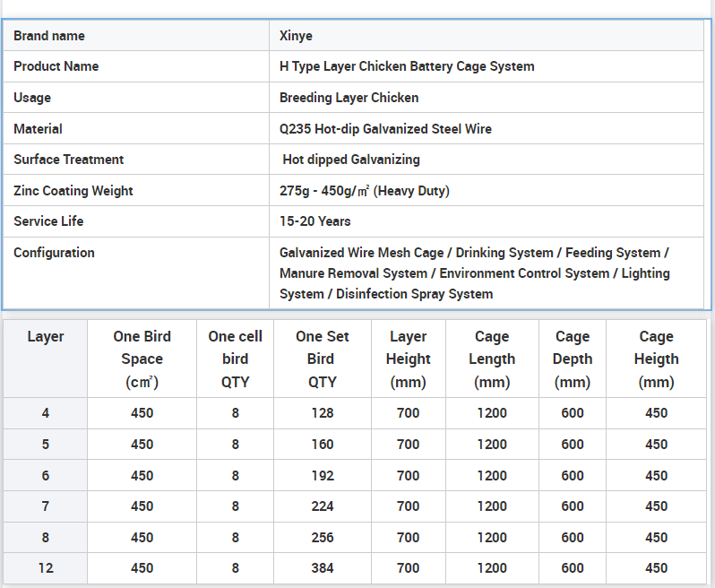Select the Xinye brand value cell

coord(296,36)
